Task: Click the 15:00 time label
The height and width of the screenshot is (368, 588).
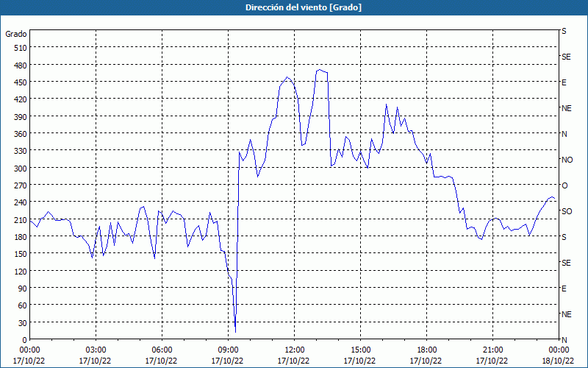Action: pyautogui.click(x=360, y=350)
